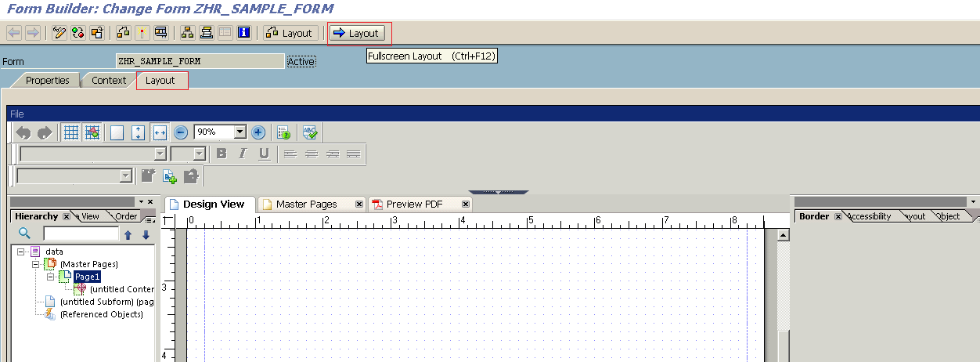
Task: Collapse the data node in hierarchy
Action: (21, 252)
